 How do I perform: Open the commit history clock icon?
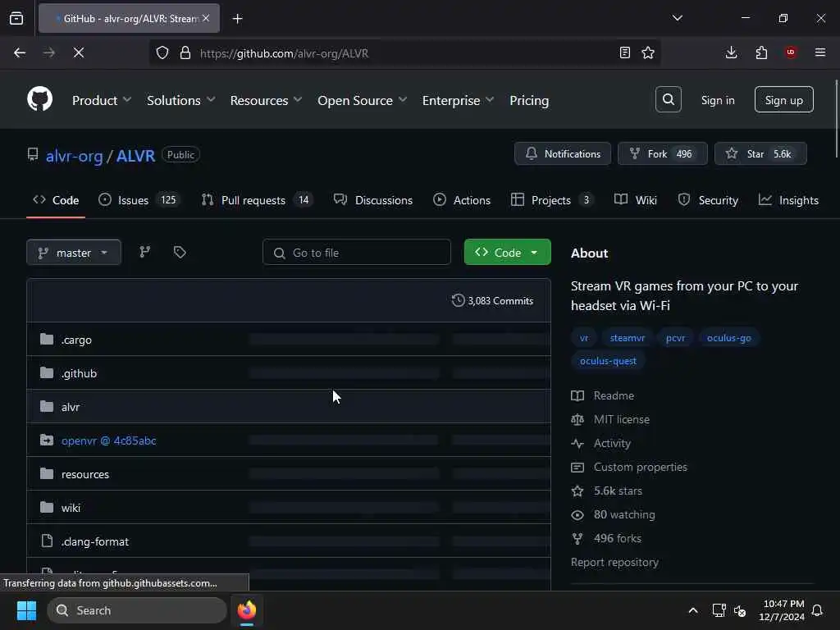[458, 300]
